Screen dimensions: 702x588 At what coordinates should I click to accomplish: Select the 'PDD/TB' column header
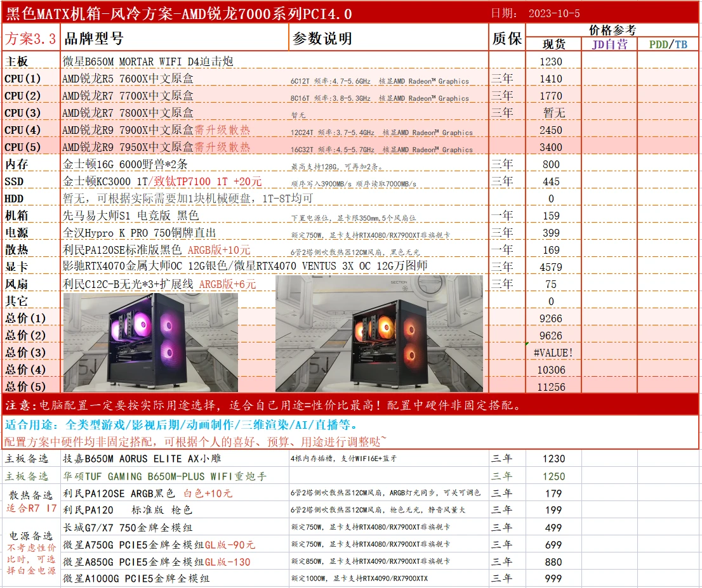[668, 44]
